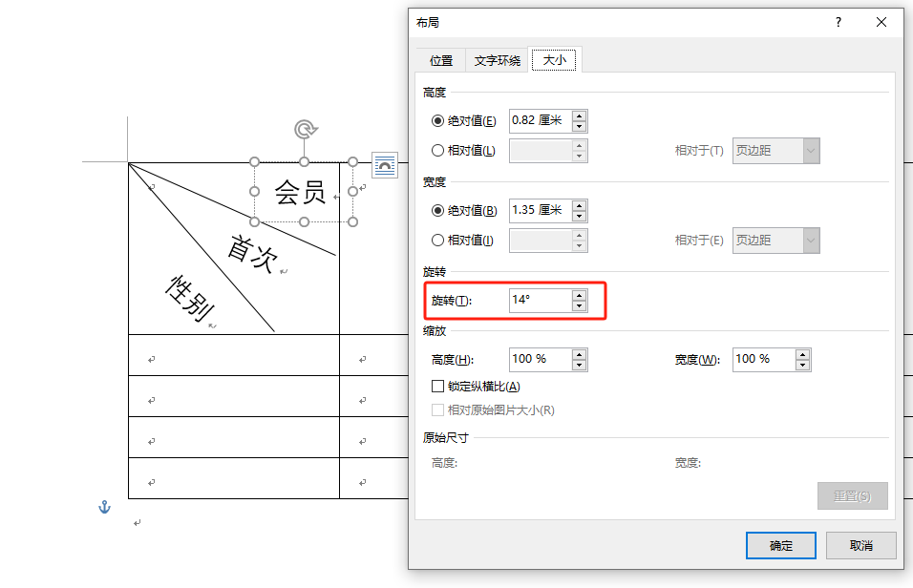The height and width of the screenshot is (588, 913).
Task: Open the layout options icon beside text box
Action: (384, 165)
